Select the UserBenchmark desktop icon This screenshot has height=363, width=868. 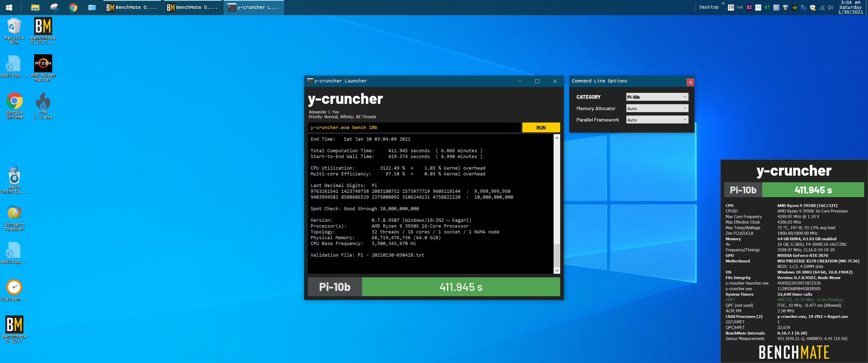[x=14, y=290]
